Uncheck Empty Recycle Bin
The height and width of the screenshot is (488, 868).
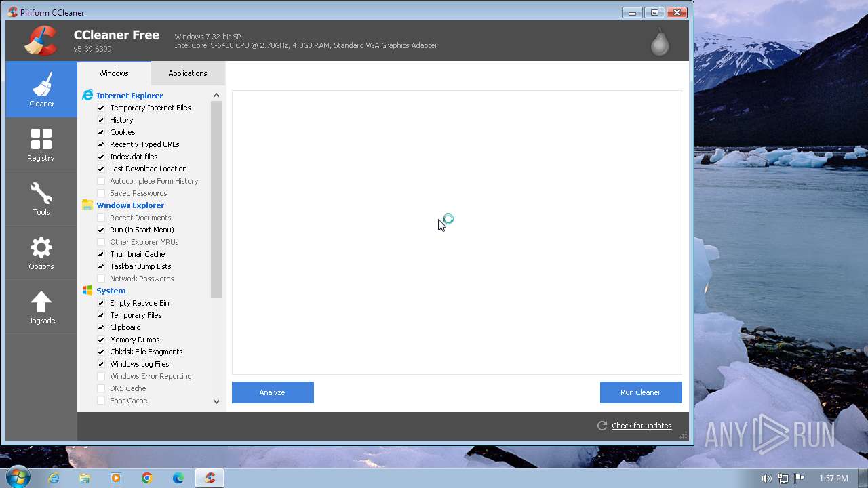click(x=101, y=303)
